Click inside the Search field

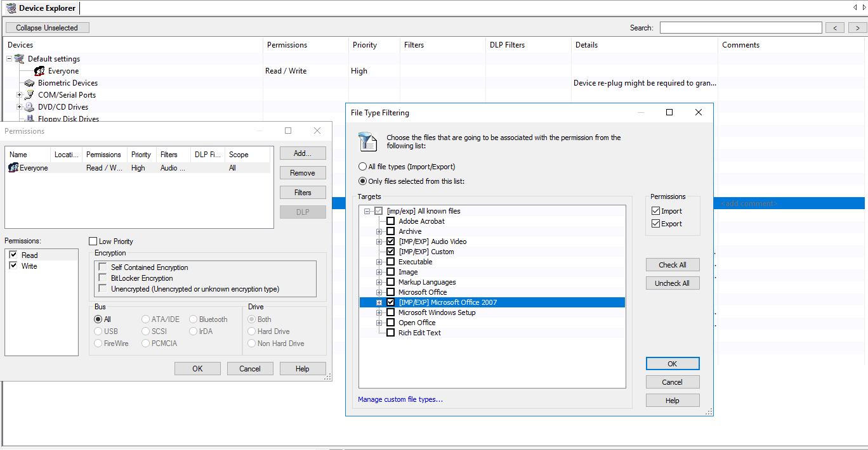[x=740, y=27]
